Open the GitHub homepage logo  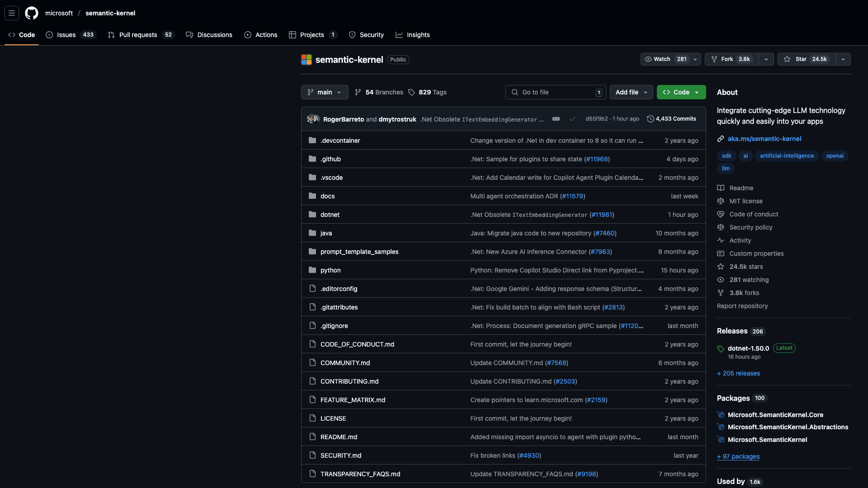click(32, 13)
